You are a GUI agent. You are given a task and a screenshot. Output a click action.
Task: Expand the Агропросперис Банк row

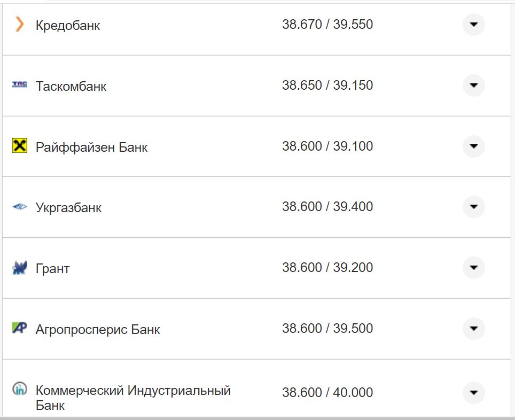473,329
